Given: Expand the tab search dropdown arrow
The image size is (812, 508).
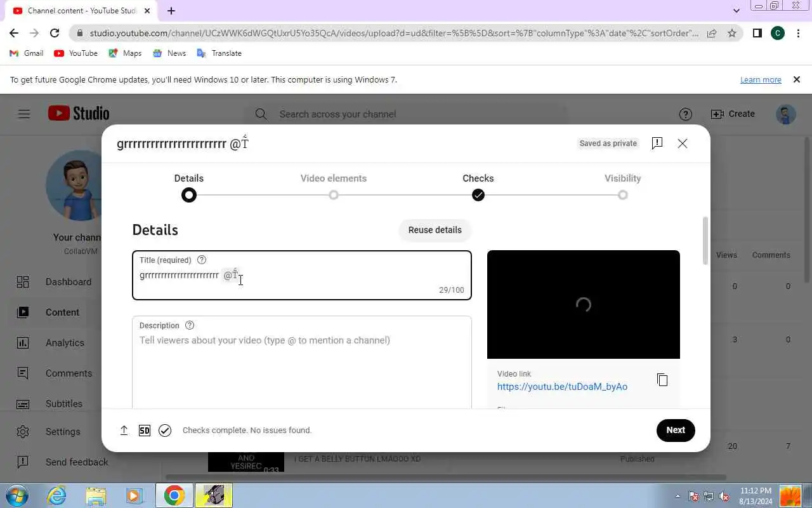Looking at the screenshot, I should [737, 11].
